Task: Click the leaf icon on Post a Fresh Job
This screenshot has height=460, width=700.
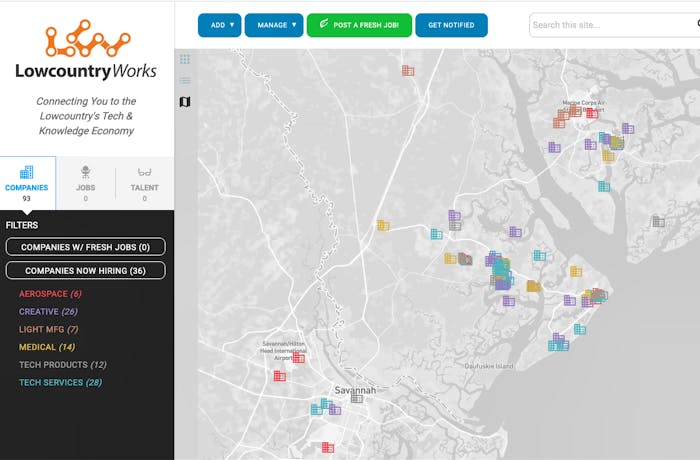Action: click(x=324, y=24)
